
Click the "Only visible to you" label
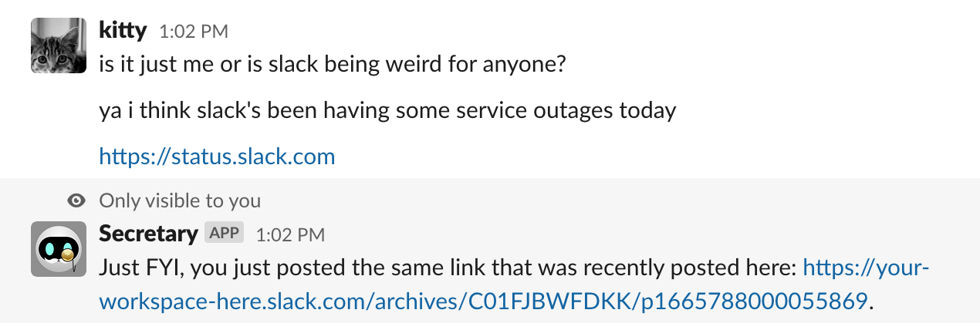tap(180, 201)
